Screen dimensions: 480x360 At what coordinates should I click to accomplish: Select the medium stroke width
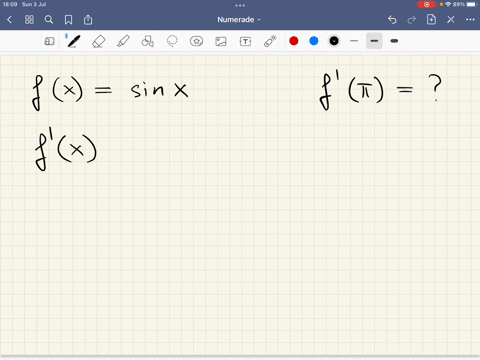tap(374, 41)
